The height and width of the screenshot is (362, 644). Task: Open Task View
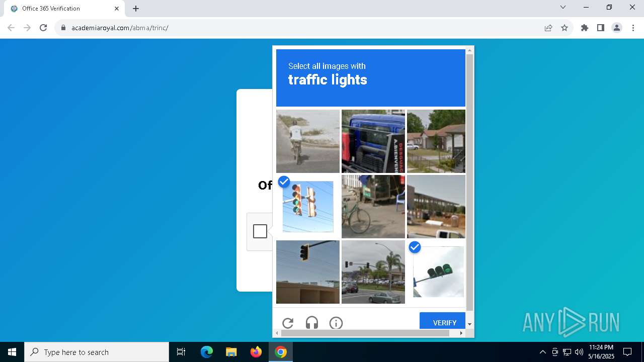click(x=181, y=352)
